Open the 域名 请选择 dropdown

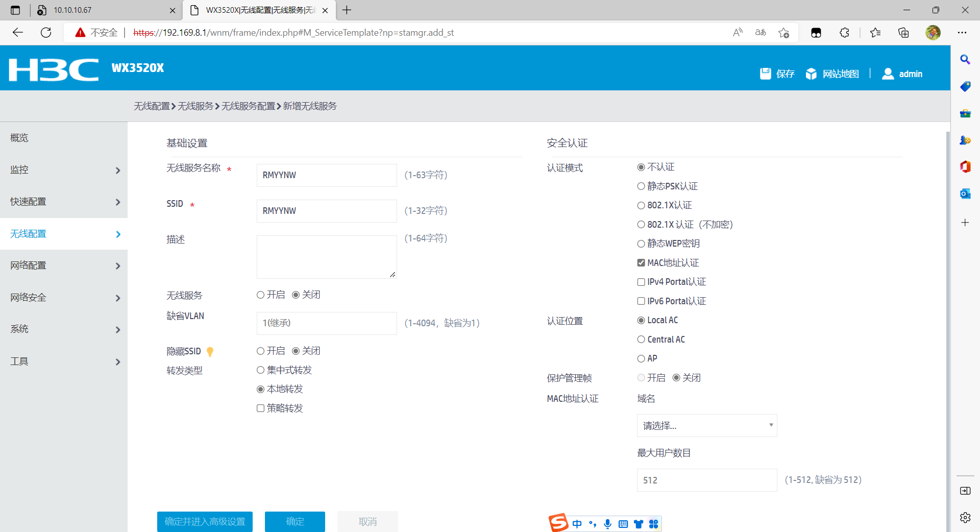coord(706,425)
